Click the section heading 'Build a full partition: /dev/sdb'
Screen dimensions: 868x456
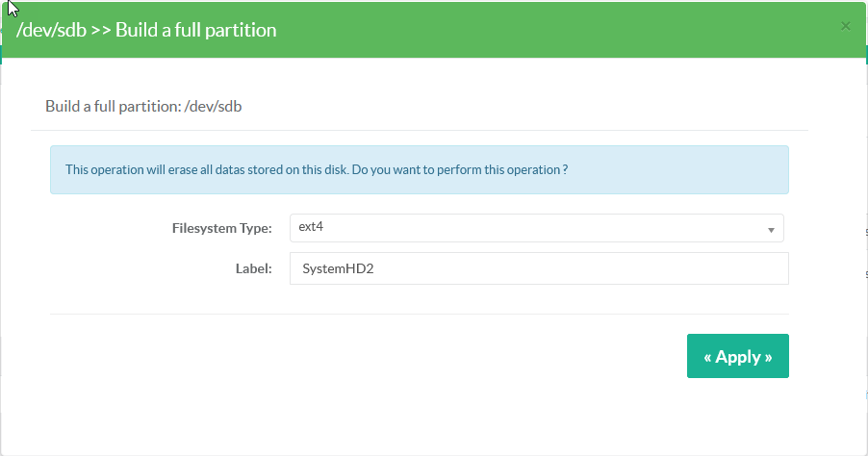click(x=143, y=106)
